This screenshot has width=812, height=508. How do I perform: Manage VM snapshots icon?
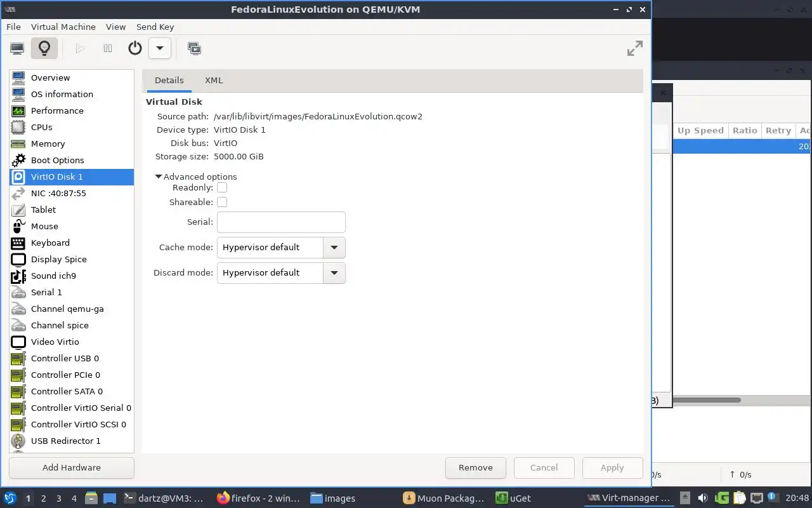(x=194, y=48)
